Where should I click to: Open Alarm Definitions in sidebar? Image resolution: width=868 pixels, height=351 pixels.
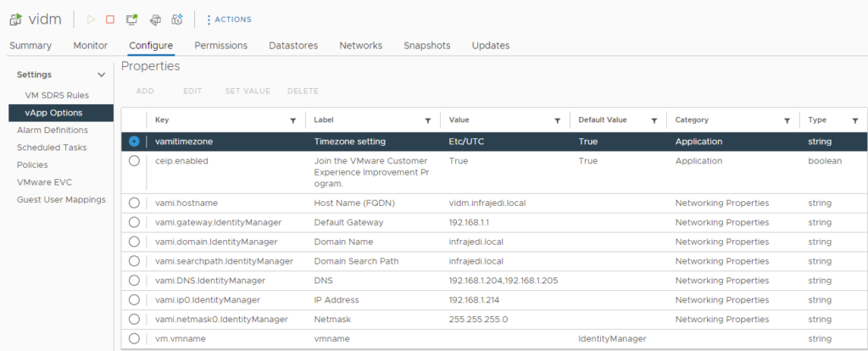[53, 130]
